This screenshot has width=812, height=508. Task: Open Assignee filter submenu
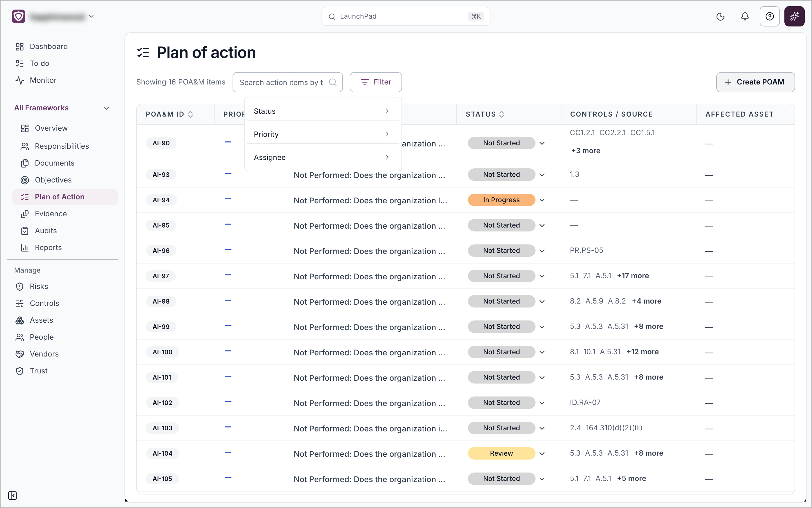click(323, 157)
